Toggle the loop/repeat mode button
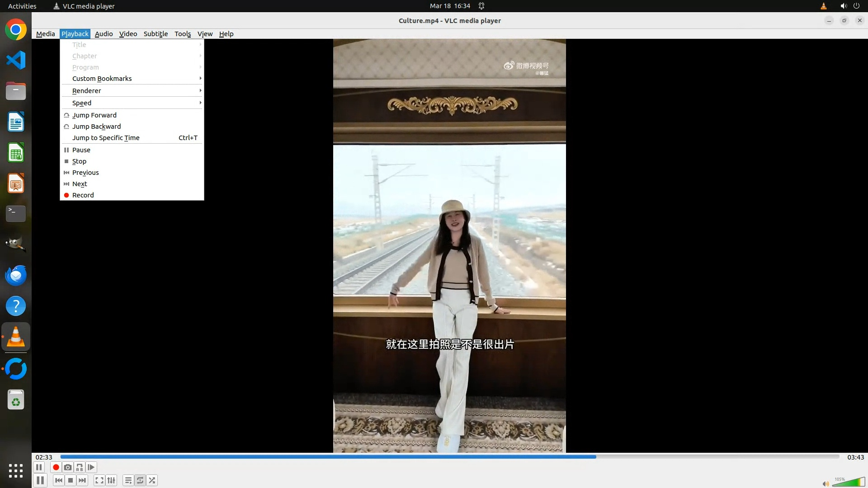 point(140,480)
